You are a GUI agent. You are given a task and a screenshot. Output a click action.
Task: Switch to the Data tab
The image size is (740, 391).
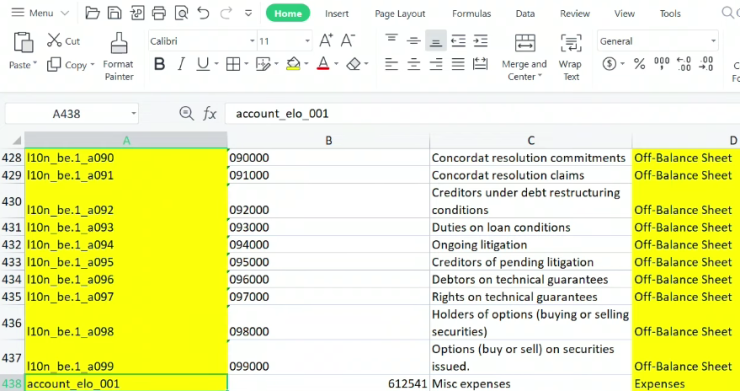tap(525, 14)
